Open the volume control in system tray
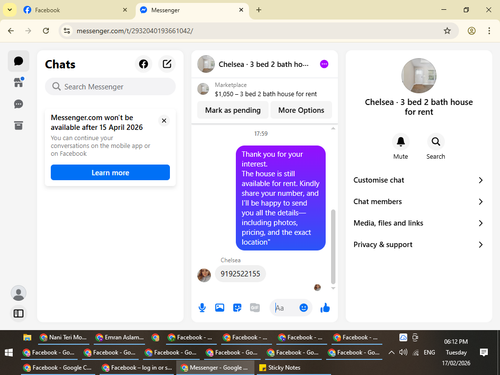 [403, 352]
